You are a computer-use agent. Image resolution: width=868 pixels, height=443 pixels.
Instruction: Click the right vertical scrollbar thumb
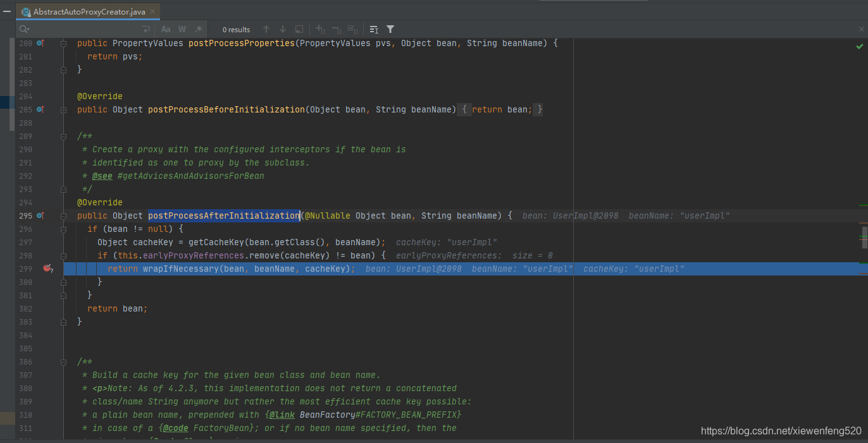(865, 238)
